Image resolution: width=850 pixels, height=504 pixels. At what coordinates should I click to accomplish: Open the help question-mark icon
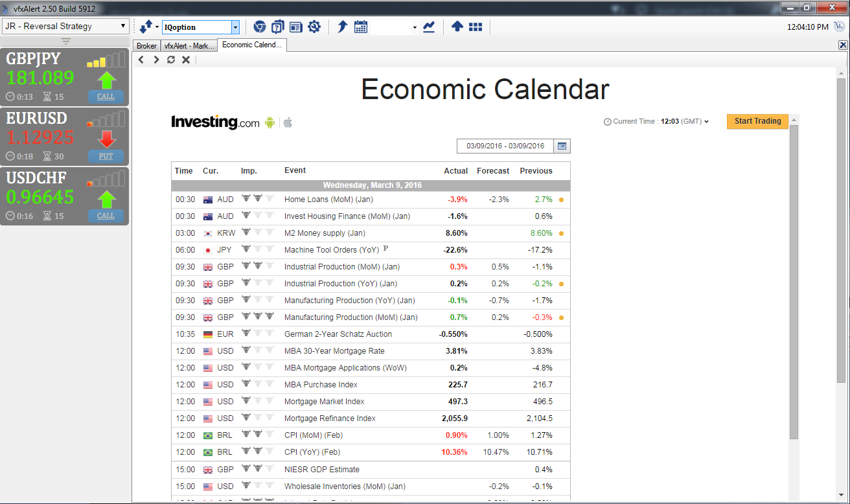coord(277,27)
